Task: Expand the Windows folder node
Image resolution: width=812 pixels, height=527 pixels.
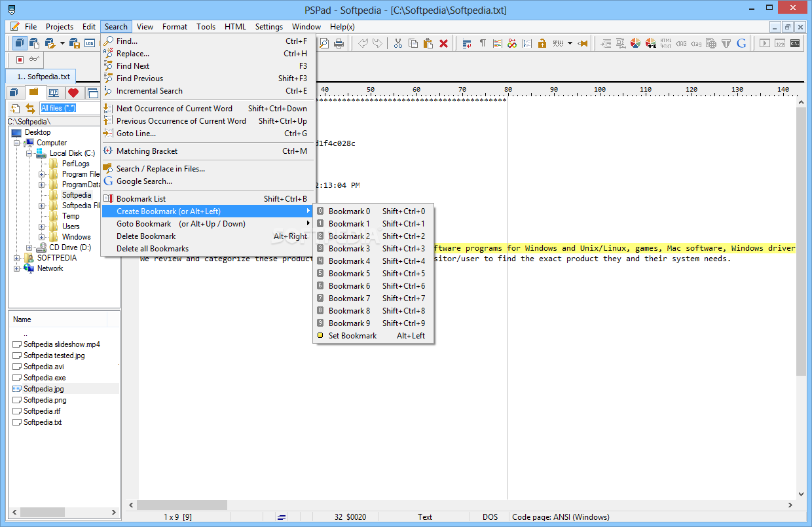Action: click(x=42, y=237)
